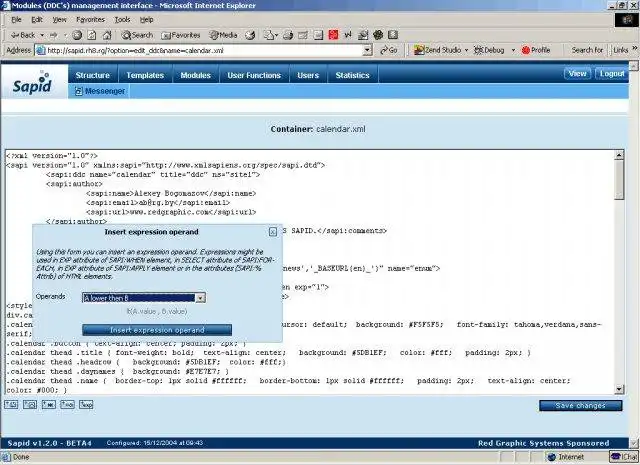Viewport: 640px width, 465px height.
Task: Open the Operands combo box
Action: click(x=144, y=298)
